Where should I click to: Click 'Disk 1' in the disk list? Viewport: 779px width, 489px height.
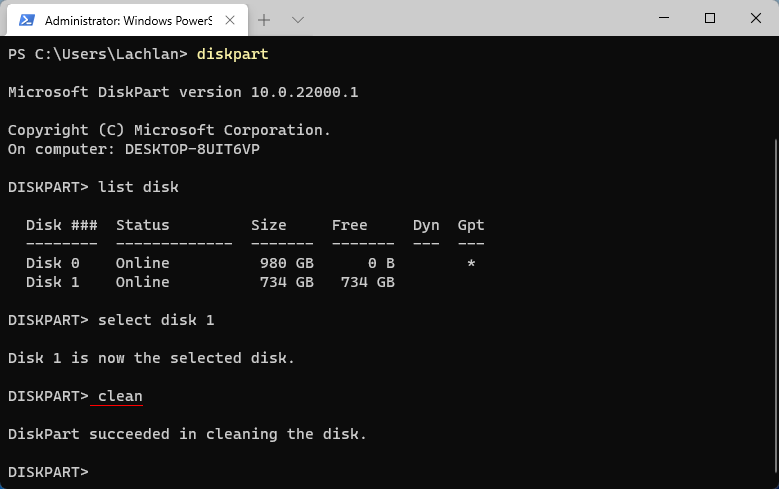click(x=53, y=282)
